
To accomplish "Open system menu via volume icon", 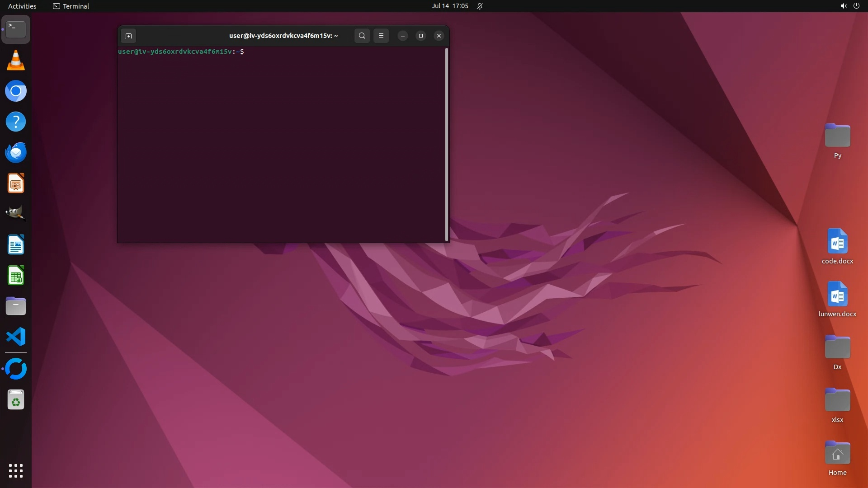I will coord(843,6).
